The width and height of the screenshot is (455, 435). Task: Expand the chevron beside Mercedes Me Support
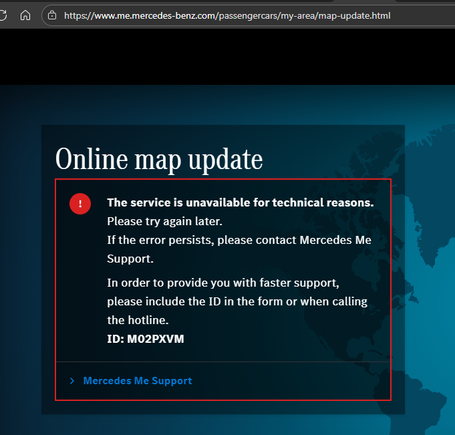click(72, 381)
